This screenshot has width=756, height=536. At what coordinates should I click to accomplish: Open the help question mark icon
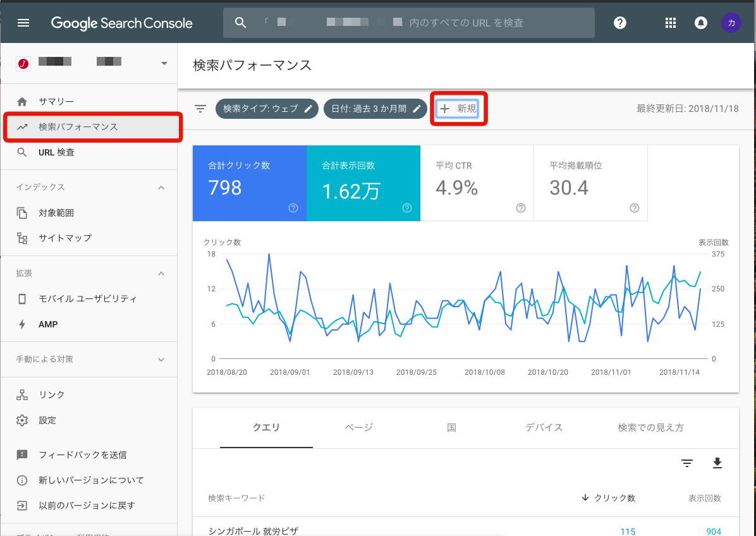point(620,23)
